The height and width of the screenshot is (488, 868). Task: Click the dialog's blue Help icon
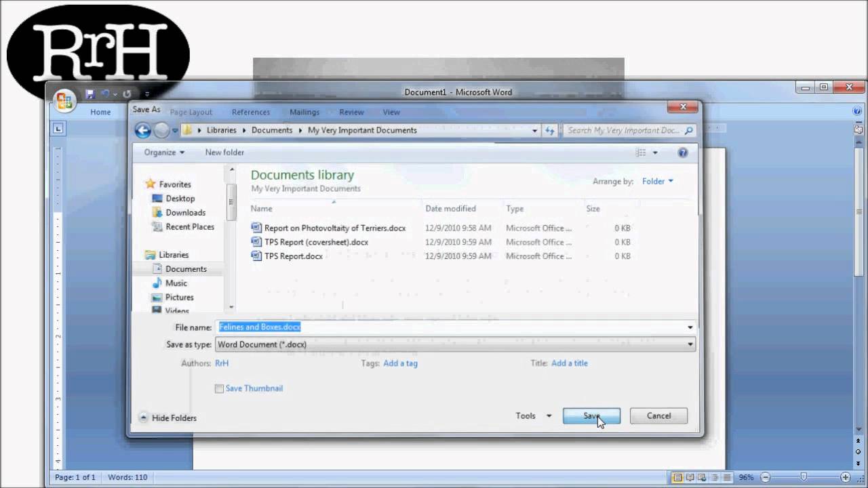[x=683, y=152]
